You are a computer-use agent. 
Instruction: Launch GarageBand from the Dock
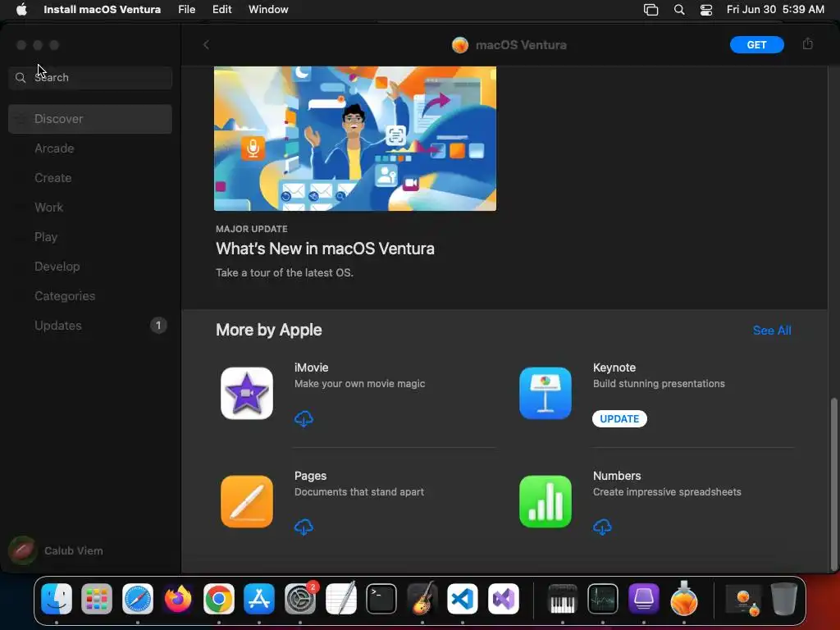(x=422, y=598)
